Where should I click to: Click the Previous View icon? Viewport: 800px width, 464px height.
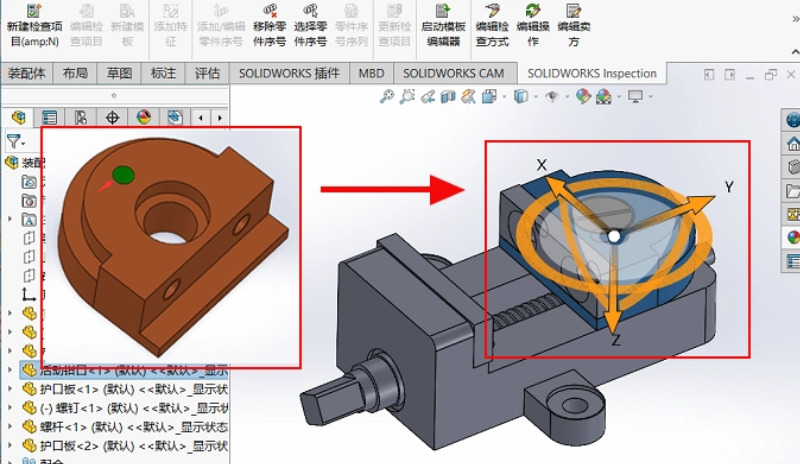point(428,96)
